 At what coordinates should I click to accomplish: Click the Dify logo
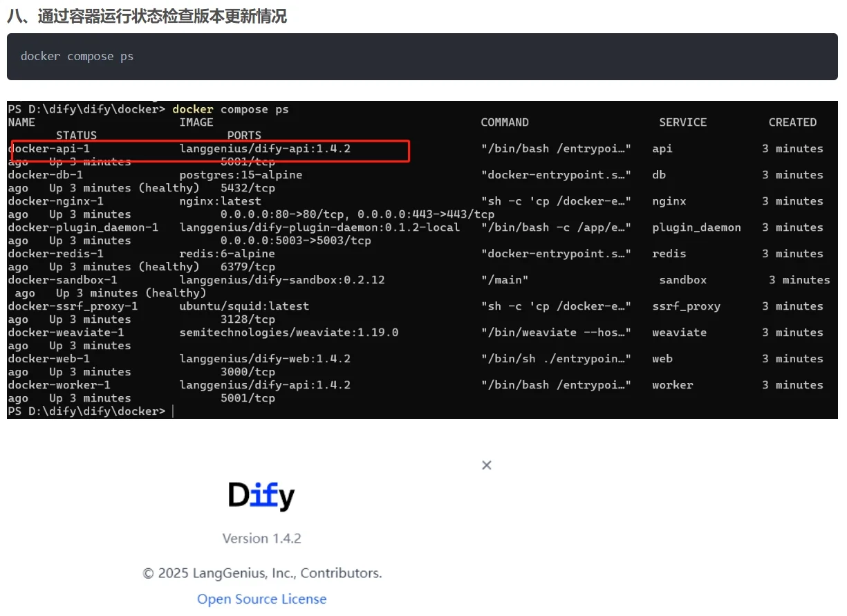(261, 496)
